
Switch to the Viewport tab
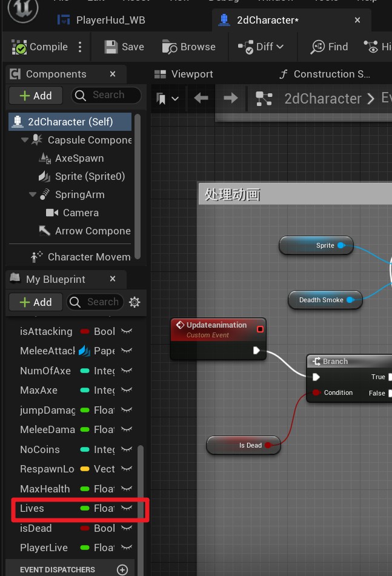pyautogui.click(x=184, y=74)
